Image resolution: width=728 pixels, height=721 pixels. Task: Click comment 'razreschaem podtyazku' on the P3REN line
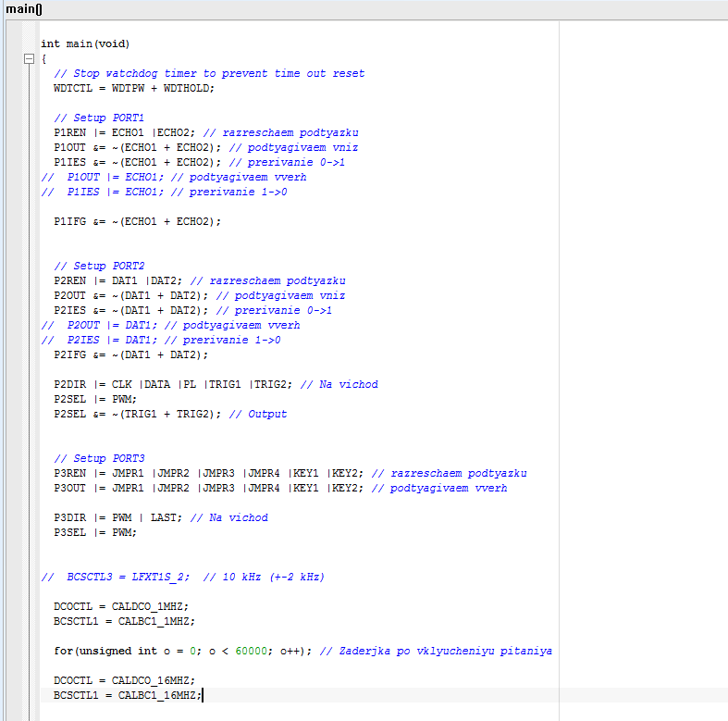459,473
